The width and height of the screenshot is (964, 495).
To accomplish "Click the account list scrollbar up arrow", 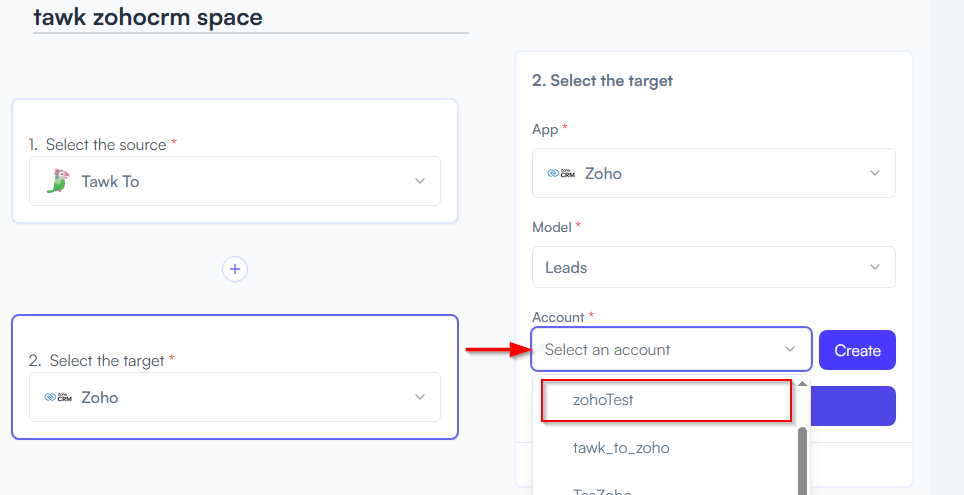I will 802,384.
